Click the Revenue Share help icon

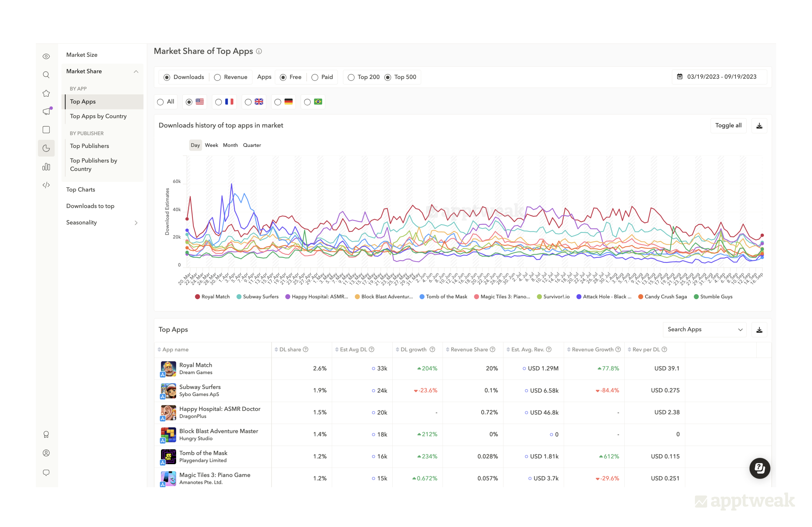[492, 349]
